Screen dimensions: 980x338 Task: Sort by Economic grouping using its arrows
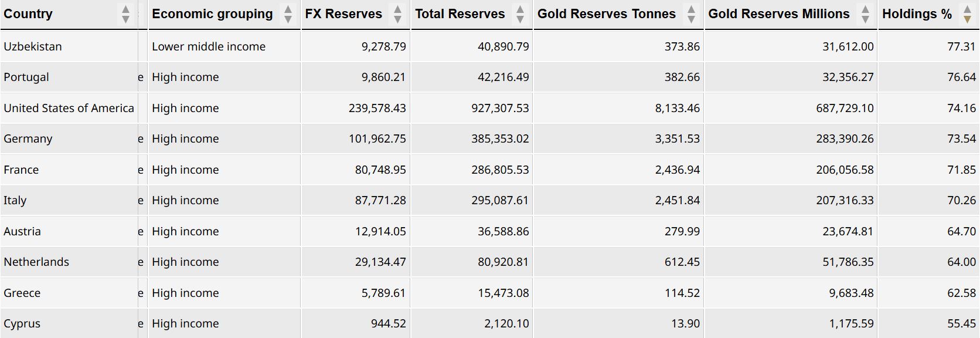coord(288,14)
